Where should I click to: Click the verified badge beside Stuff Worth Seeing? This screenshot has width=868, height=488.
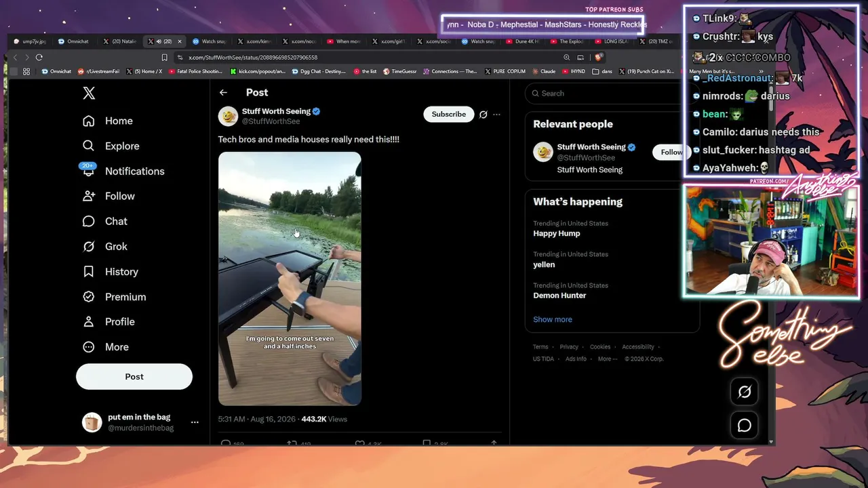coord(317,111)
